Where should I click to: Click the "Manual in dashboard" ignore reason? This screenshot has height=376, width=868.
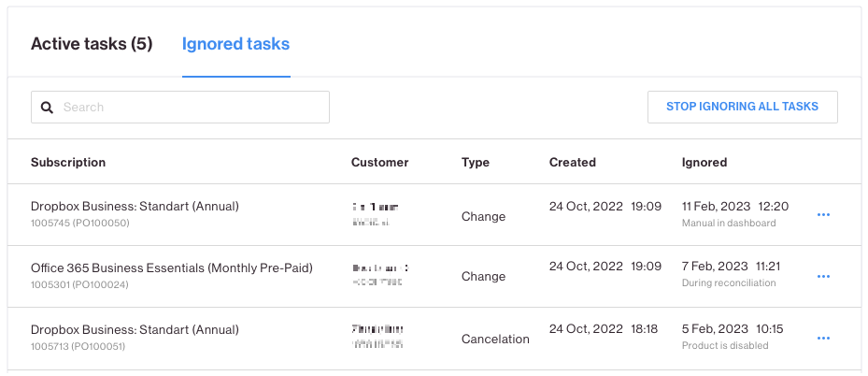coord(729,224)
